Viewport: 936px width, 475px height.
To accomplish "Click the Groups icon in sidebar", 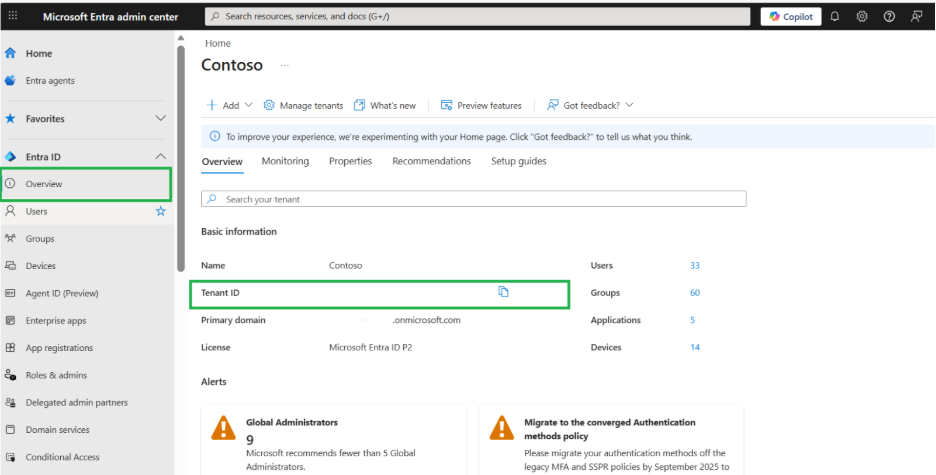I will (10, 238).
